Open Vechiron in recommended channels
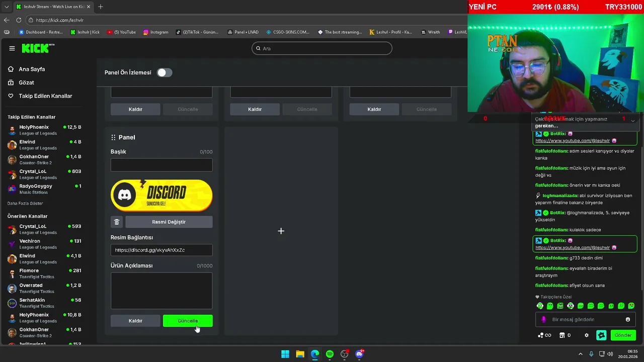 click(x=44, y=244)
